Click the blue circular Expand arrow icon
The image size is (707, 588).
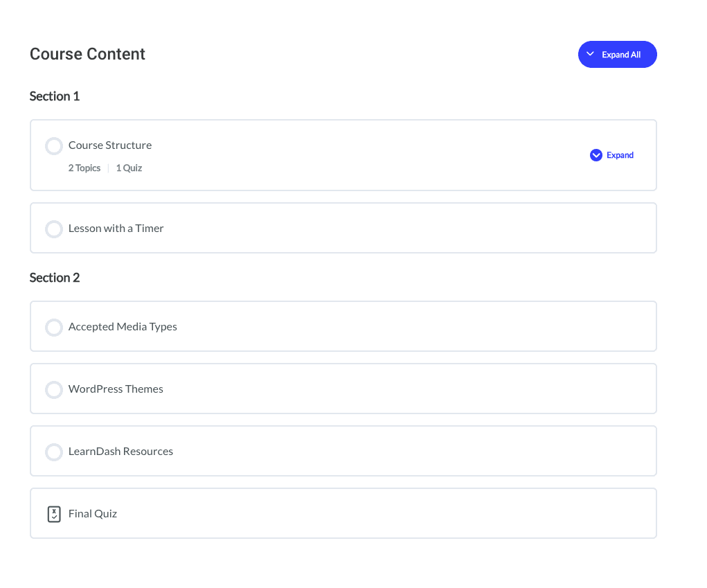point(596,155)
